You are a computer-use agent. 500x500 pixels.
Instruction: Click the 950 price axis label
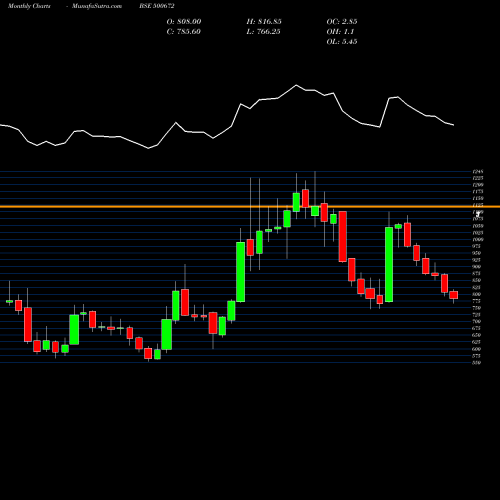pyautogui.click(x=477, y=253)
